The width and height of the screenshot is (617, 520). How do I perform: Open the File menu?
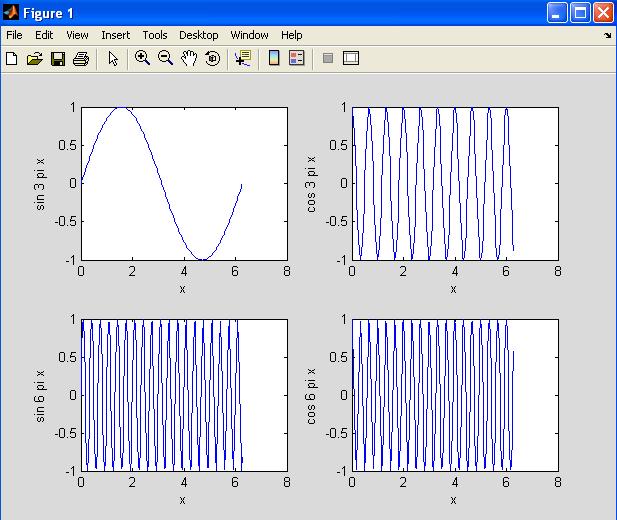point(14,35)
